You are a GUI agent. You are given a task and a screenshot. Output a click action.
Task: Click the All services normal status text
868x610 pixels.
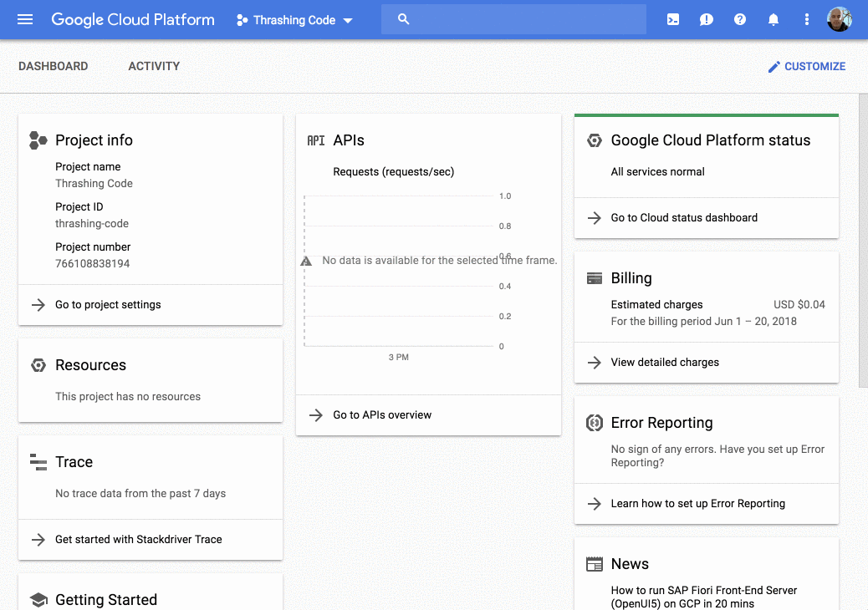click(657, 172)
